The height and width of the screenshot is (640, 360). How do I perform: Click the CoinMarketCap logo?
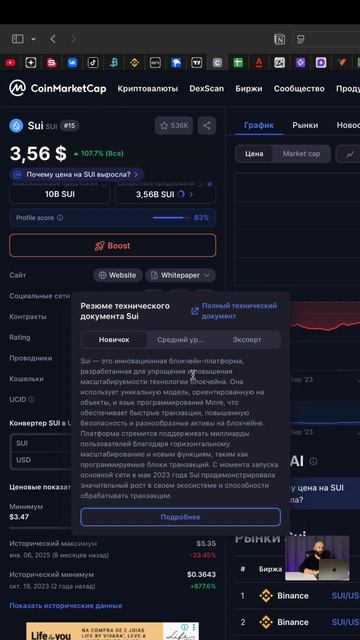point(58,88)
